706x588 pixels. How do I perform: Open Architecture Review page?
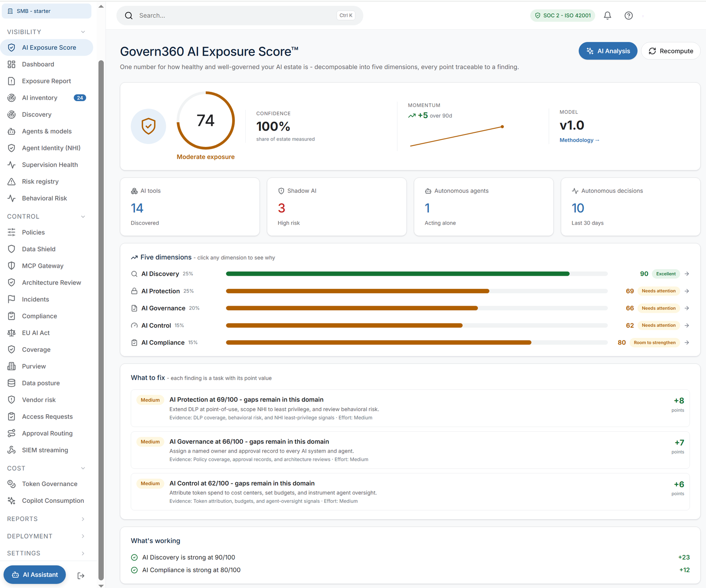(x=46, y=283)
